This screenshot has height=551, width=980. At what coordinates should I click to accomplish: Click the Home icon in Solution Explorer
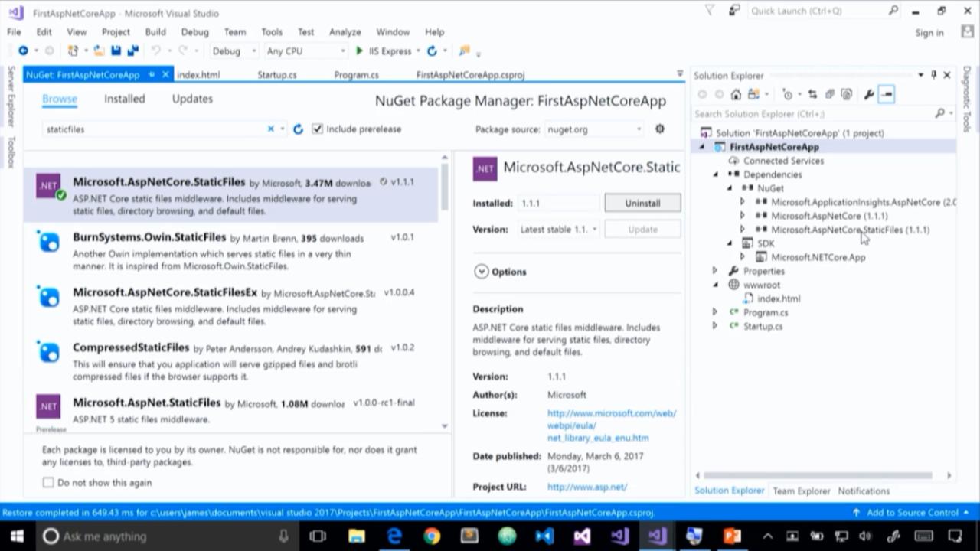coord(736,94)
